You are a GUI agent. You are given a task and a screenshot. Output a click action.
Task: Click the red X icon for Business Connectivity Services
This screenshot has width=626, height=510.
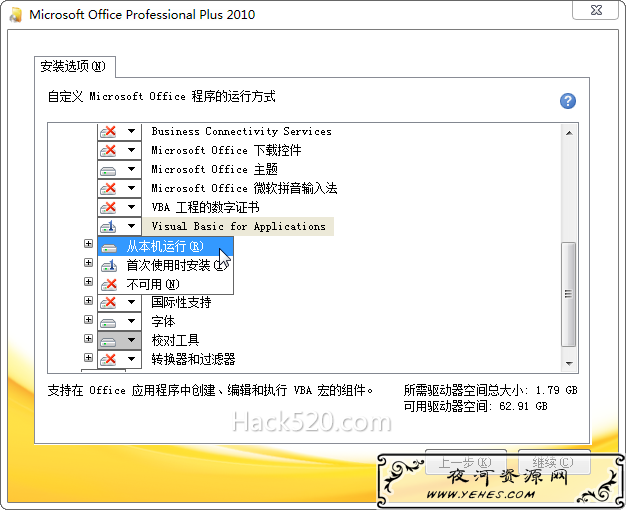click(108, 131)
